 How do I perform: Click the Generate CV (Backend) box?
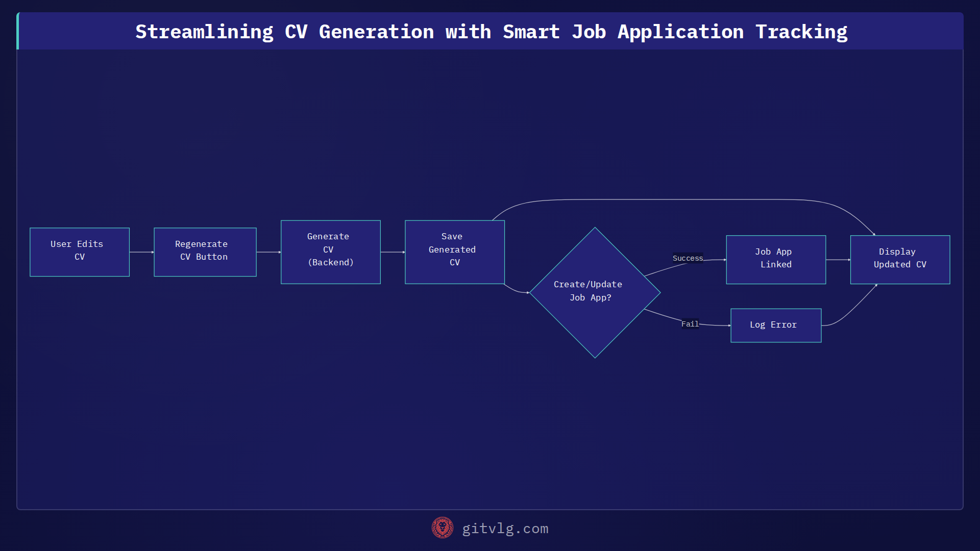coord(331,252)
